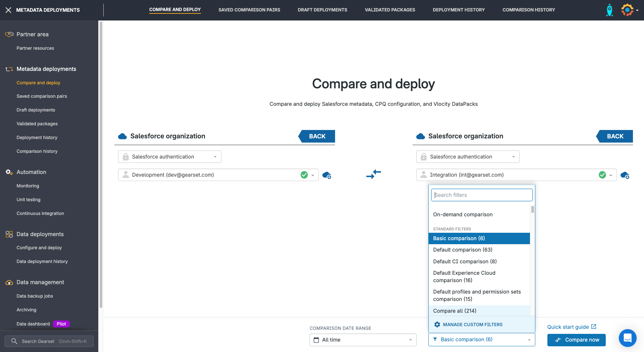Open the Saved Comparison Pairs tab

[249, 10]
